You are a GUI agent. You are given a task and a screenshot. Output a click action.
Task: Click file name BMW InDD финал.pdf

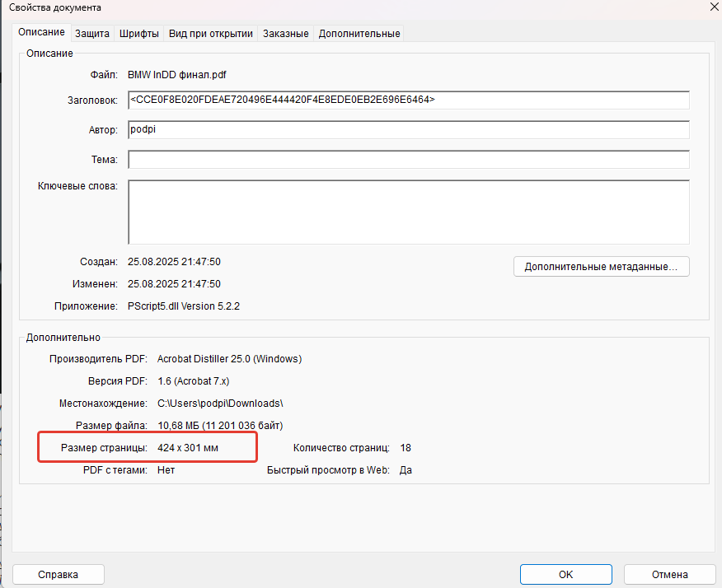[177, 75]
